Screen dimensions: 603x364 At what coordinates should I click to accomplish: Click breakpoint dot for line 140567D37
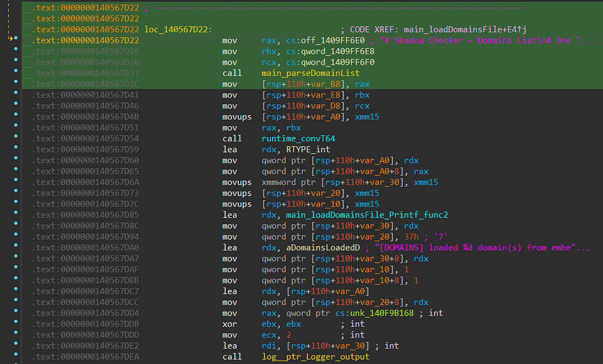click(x=16, y=71)
